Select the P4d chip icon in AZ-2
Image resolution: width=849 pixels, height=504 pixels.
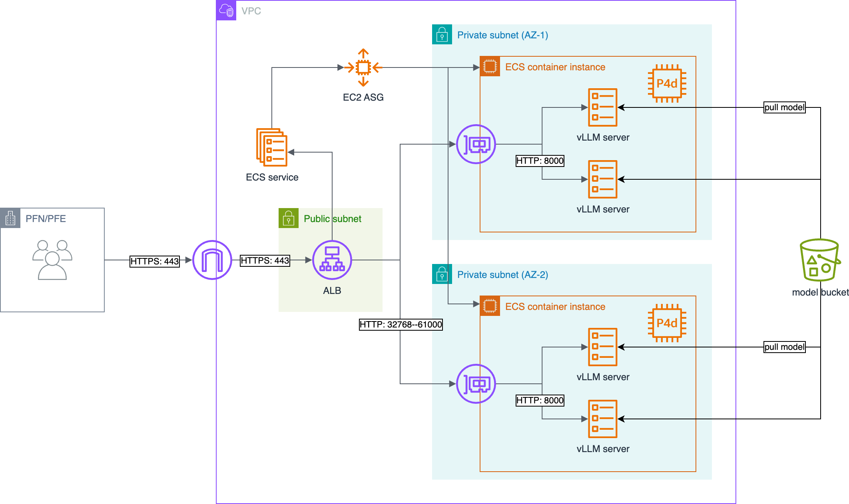pyautogui.click(x=667, y=323)
